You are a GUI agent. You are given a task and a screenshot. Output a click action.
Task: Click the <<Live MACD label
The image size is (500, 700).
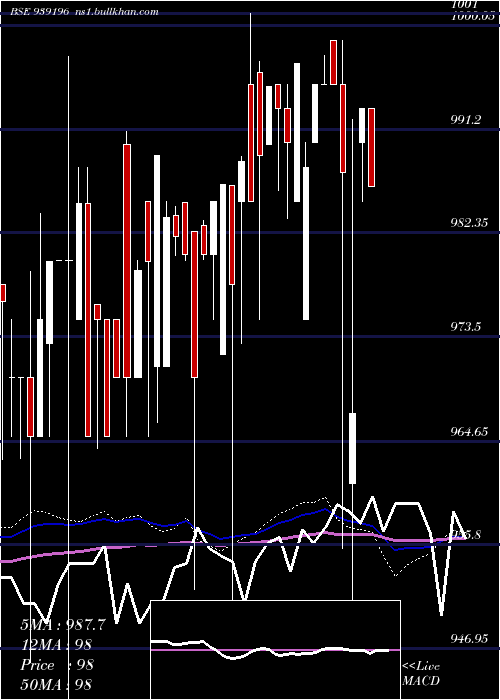(421, 674)
